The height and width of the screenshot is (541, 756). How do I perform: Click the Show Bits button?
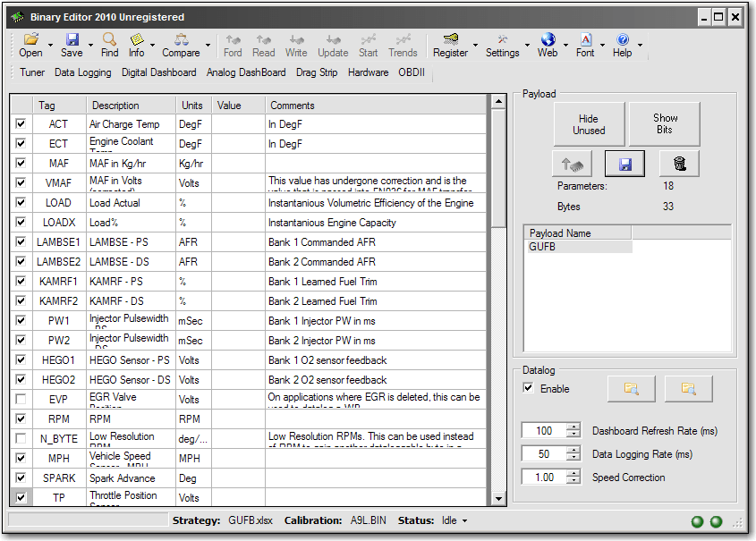(x=665, y=124)
